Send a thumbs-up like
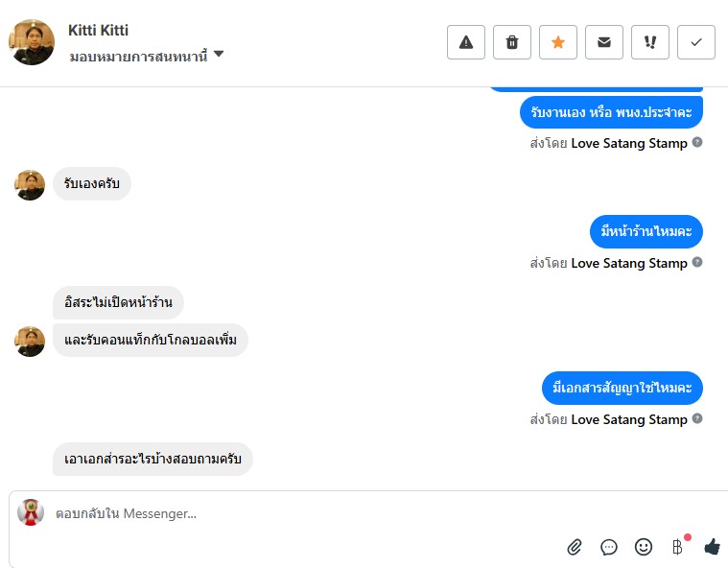The height and width of the screenshot is (568, 728). tap(712, 547)
